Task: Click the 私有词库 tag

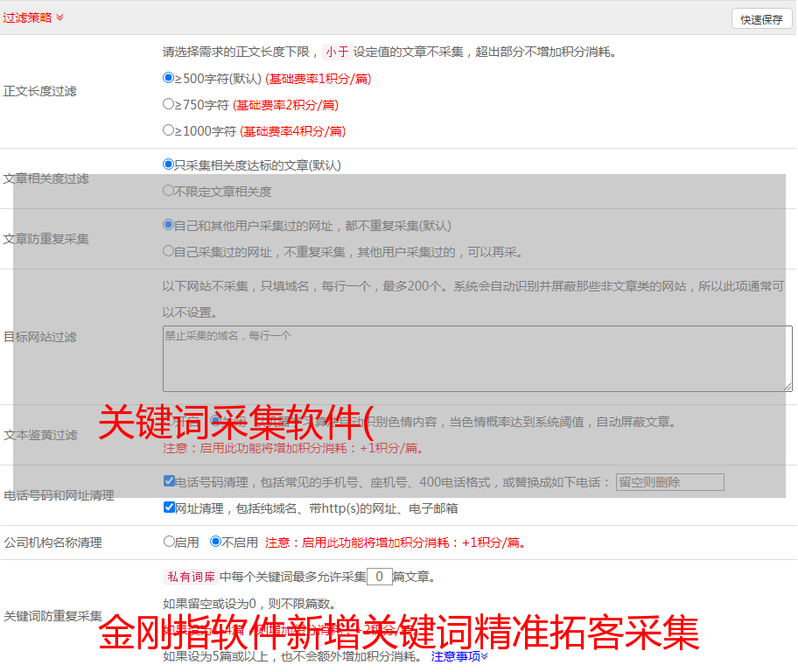Action: pyautogui.click(x=192, y=577)
